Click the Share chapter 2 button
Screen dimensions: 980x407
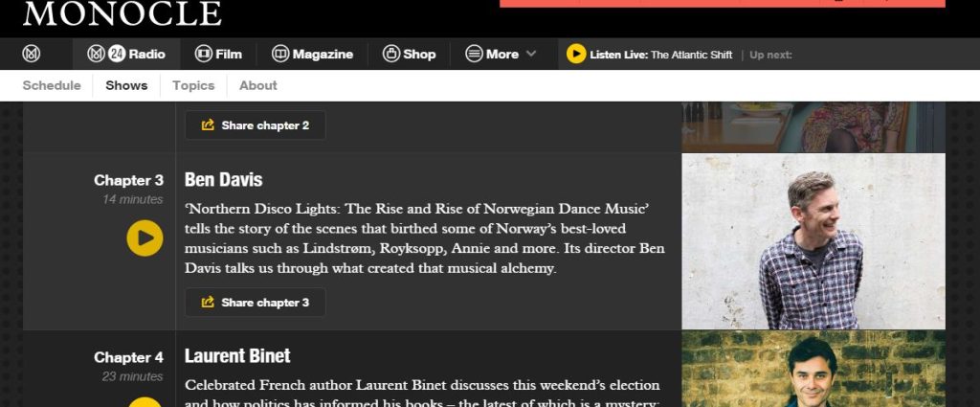255,125
